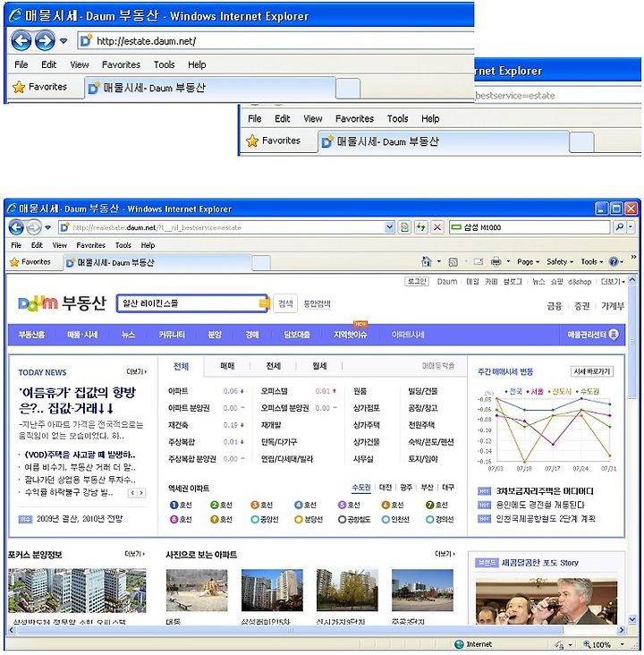Viewport: 644px width, 655px height.
Task: Click Forward arrow in main browser window
Action: tap(34, 227)
